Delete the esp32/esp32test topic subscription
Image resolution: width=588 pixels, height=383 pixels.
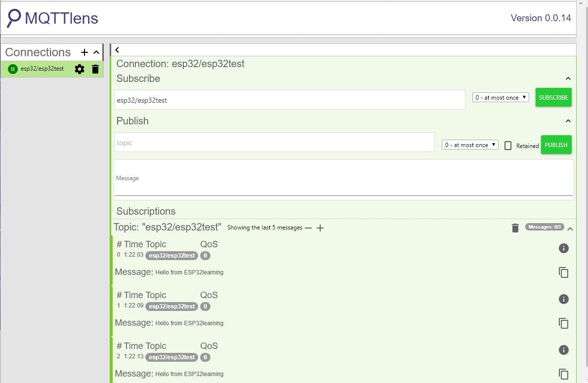click(515, 228)
